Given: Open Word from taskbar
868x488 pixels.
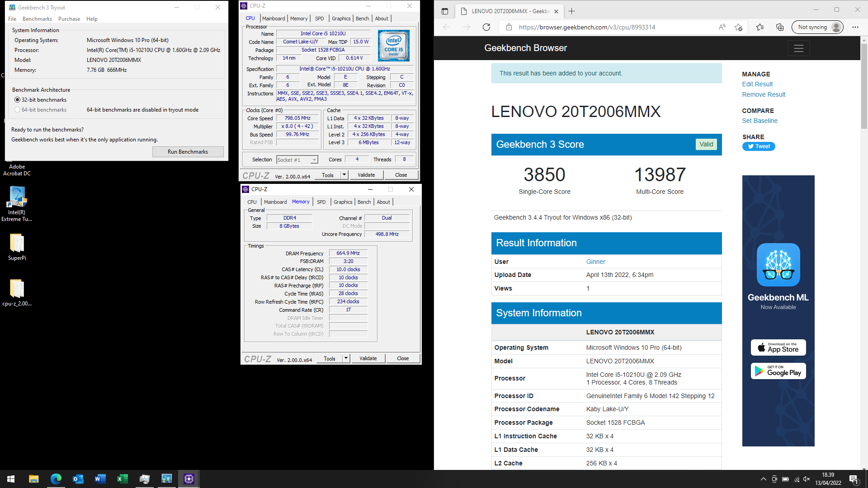Looking at the screenshot, I should click(x=100, y=479).
